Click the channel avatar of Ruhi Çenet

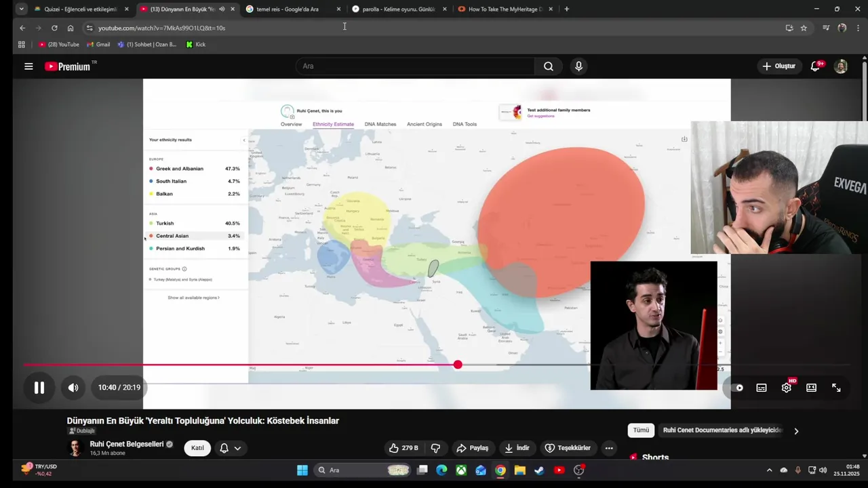75,448
